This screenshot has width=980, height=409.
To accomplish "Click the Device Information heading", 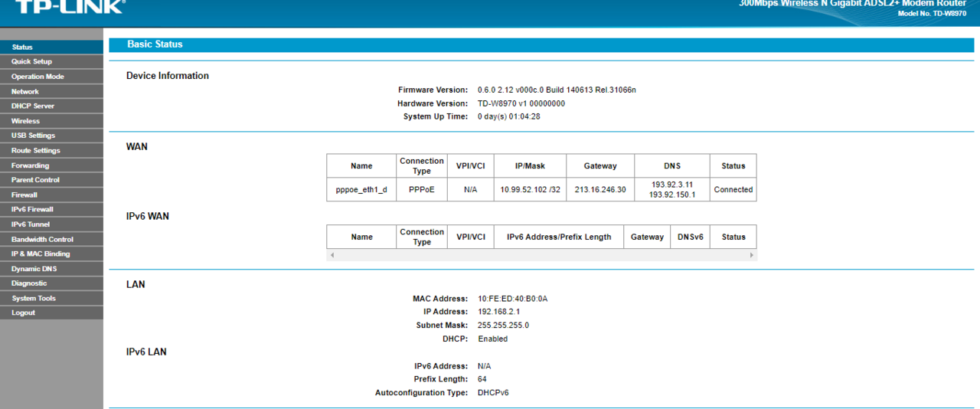I will click(x=168, y=76).
